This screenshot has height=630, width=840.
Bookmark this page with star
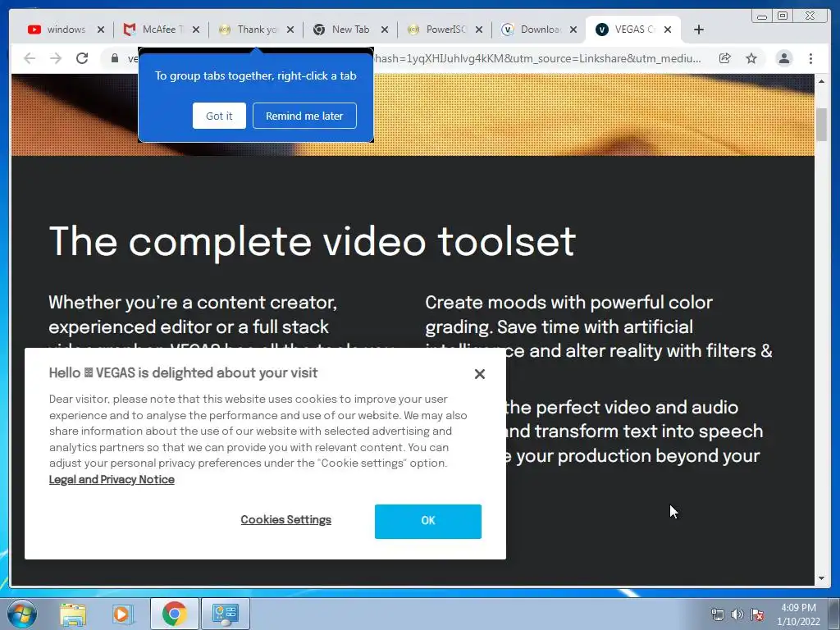pyautogui.click(x=751, y=58)
